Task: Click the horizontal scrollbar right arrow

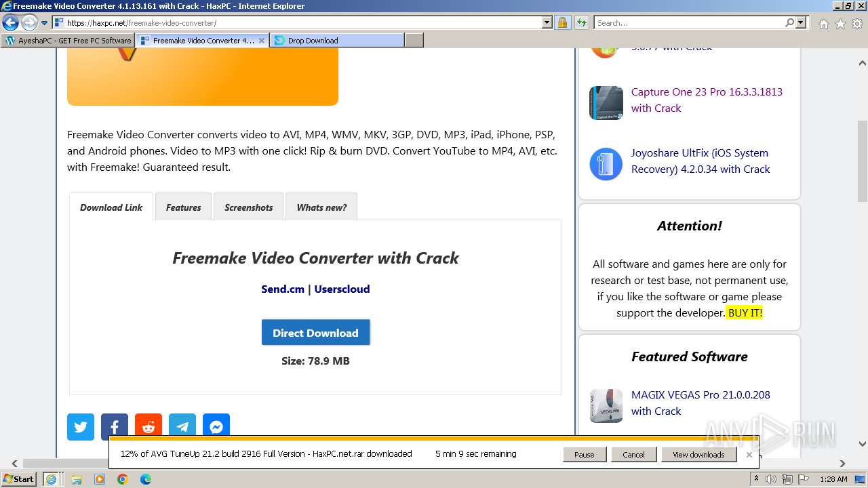Action: coord(843,464)
